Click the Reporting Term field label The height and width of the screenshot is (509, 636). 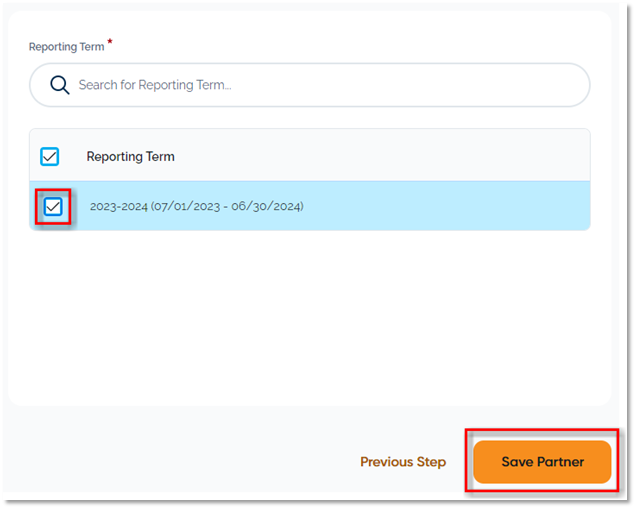pos(66,47)
